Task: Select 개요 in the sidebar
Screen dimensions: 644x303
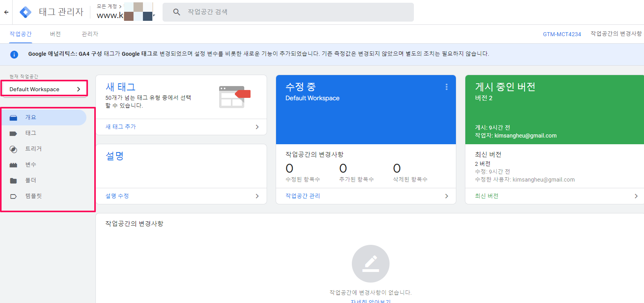Action: (x=44, y=118)
